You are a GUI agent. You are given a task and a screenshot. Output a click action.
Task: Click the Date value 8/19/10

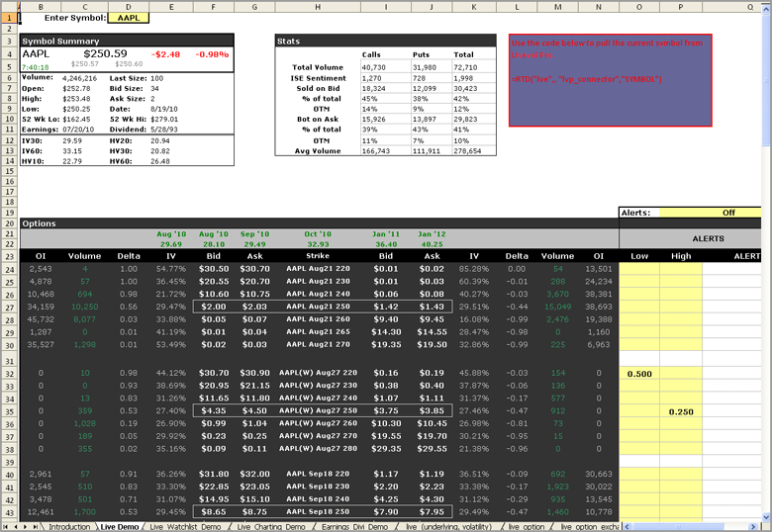164,109
